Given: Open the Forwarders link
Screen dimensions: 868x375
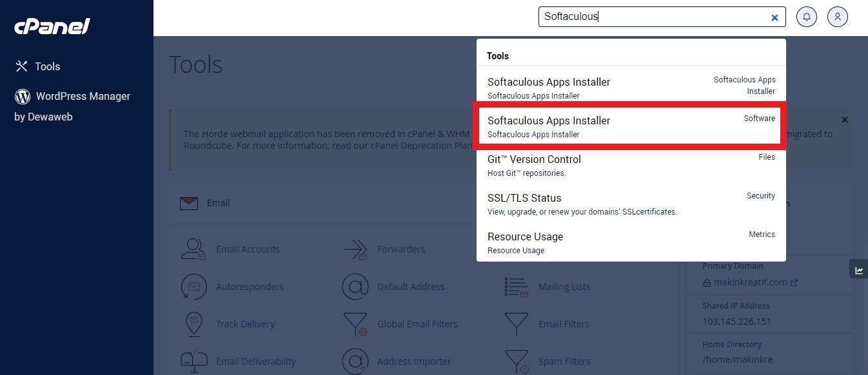Looking at the screenshot, I should point(401,249).
